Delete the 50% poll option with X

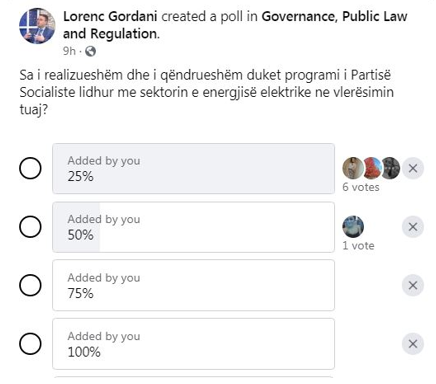coord(413,227)
